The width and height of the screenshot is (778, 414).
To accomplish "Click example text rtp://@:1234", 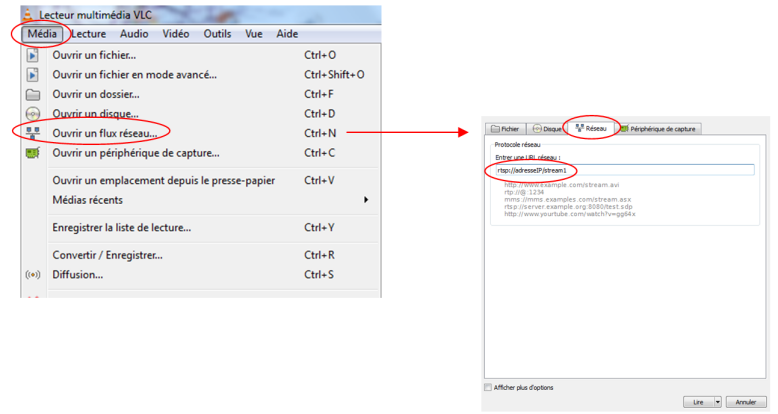I will [x=524, y=192].
